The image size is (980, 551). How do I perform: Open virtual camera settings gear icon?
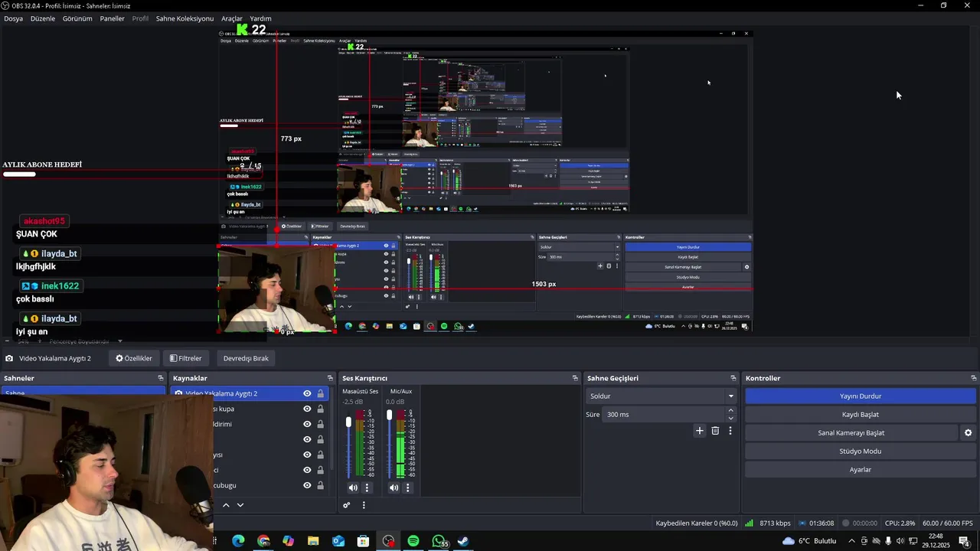click(x=968, y=433)
